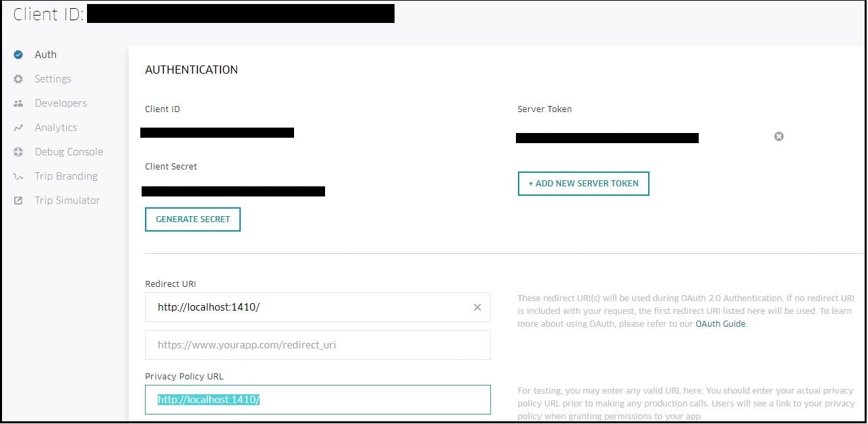
Task: Open the Settings menu item
Action: coord(53,79)
